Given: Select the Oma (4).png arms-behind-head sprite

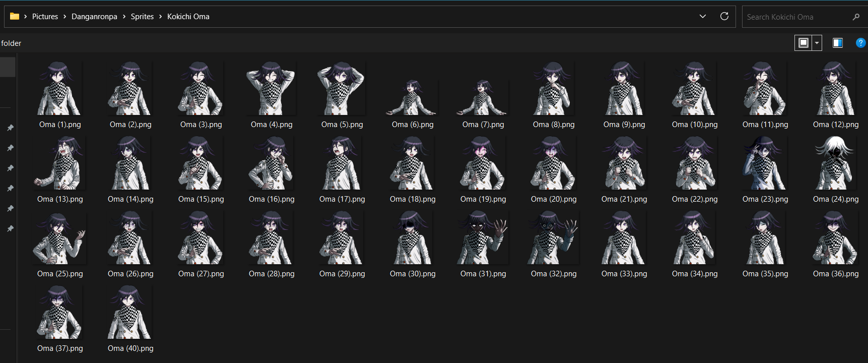Looking at the screenshot, I should pyautogui.click(x=271, y=88).
